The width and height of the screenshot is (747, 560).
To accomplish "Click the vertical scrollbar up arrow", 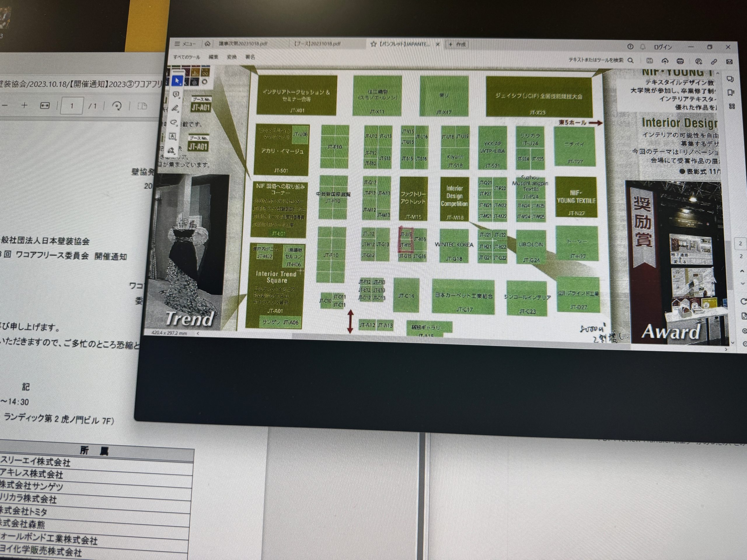I will (x=718, y=73).
